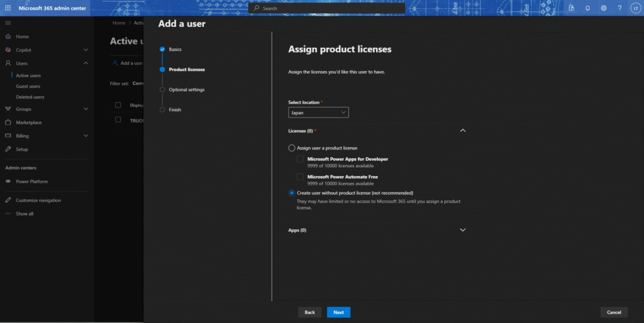Viewport: 644px width, 323px height.
Task: Click the Home icon in sidebar
Action: coord(8,36)
